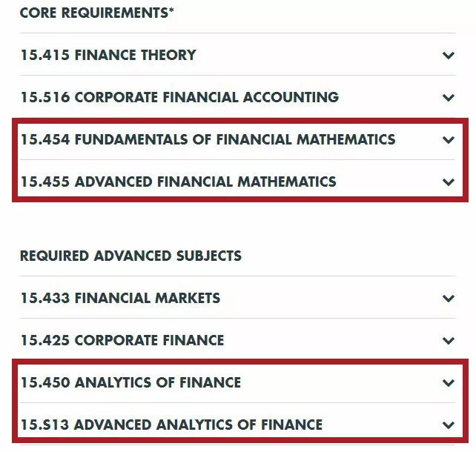Viewport: 476px width, 452px height.
Task: Click the Required Advanced Subjects heading
Action: click(130, 256)
